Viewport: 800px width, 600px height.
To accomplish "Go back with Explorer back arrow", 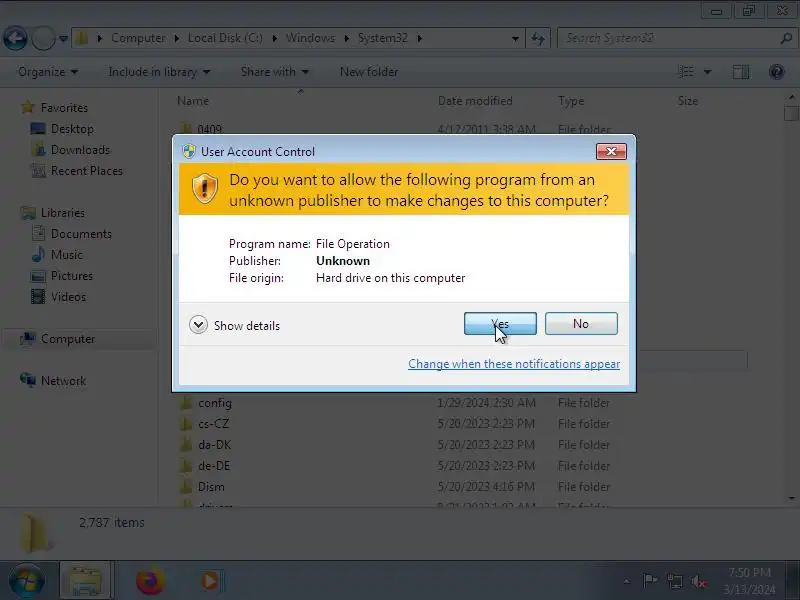I will (15, 38).
